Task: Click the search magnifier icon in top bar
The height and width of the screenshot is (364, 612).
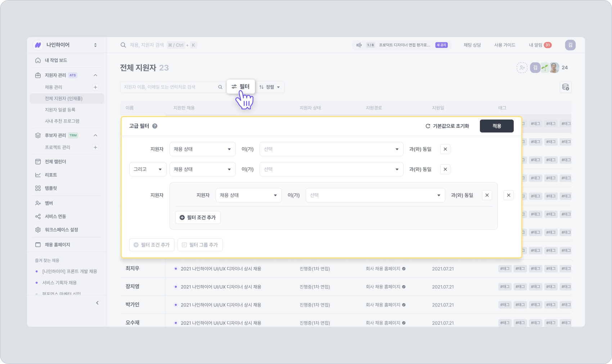Action: [x=123, y=45]
